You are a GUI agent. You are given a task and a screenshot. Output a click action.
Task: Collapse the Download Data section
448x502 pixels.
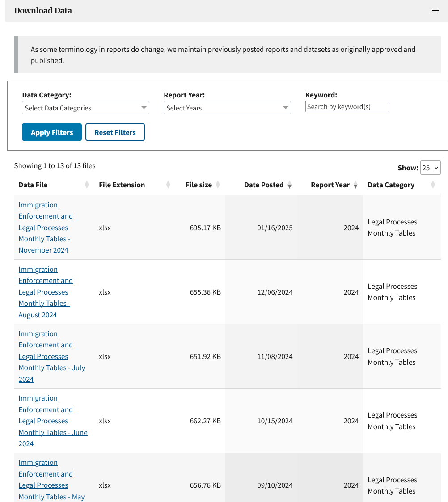435,11
